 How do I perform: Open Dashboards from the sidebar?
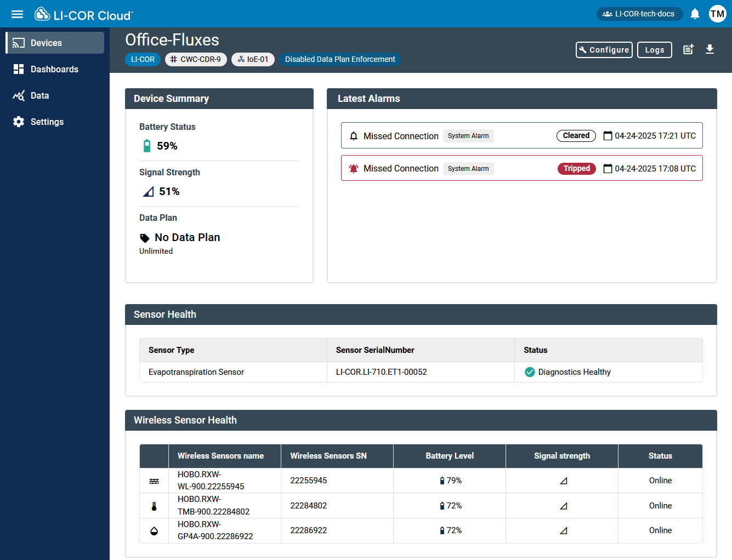click(55, 69)
